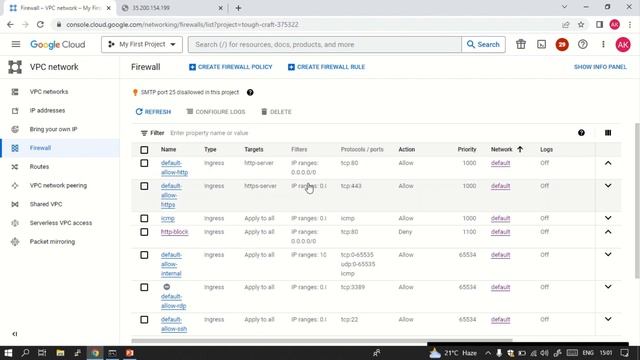Image resolution: width=640 pixels, height=360 pixels.
Task: Open the header three-dot settings menu
Action: tap(603, 44)
